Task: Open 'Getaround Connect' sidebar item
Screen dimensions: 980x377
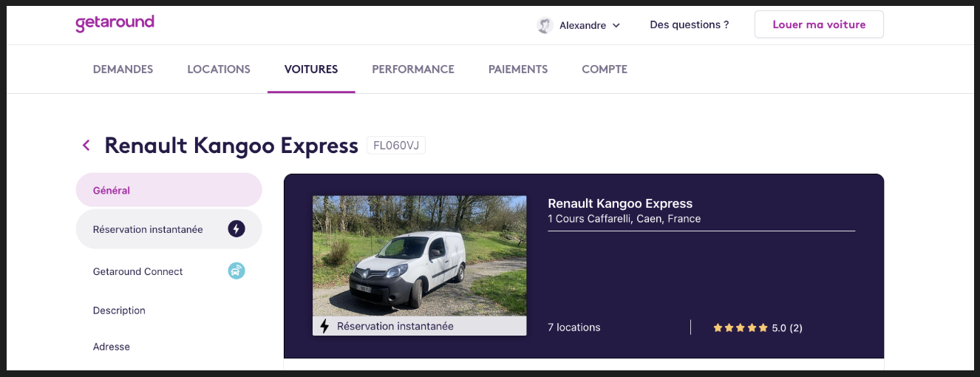Action: (169, 271)
